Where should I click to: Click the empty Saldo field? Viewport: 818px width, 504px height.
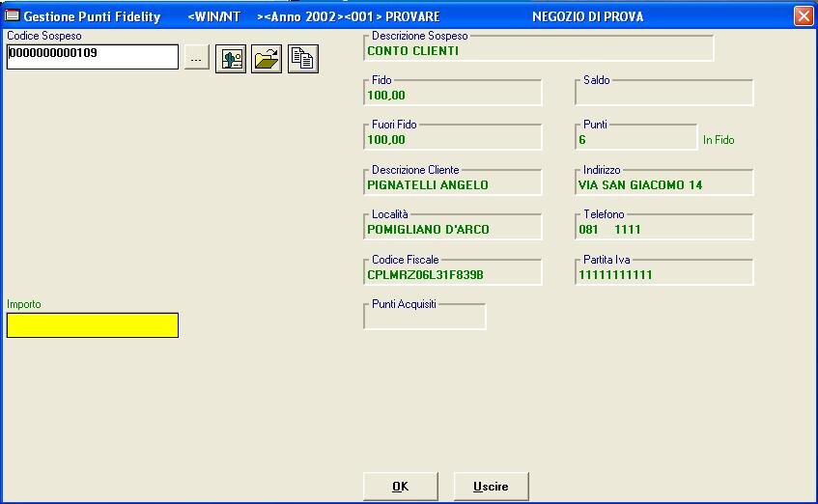(x=663, y=95)
